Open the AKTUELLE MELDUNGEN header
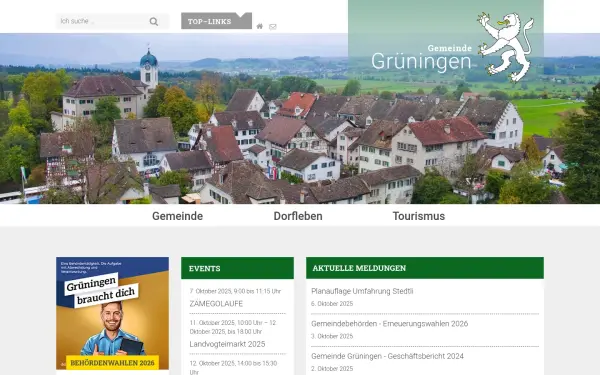This screenshot has width=600, height=375. 425,268
